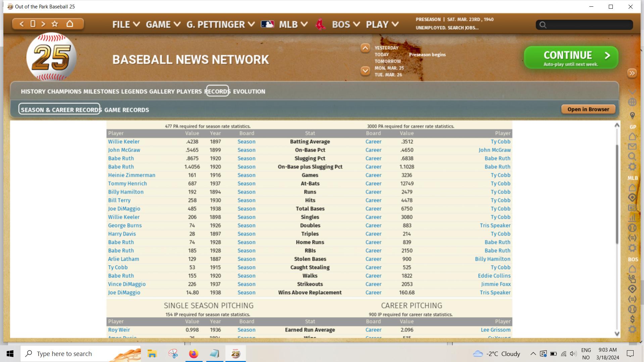Click the globe icon in right sidebar
The image size is (644, 362).
(632, 102)
